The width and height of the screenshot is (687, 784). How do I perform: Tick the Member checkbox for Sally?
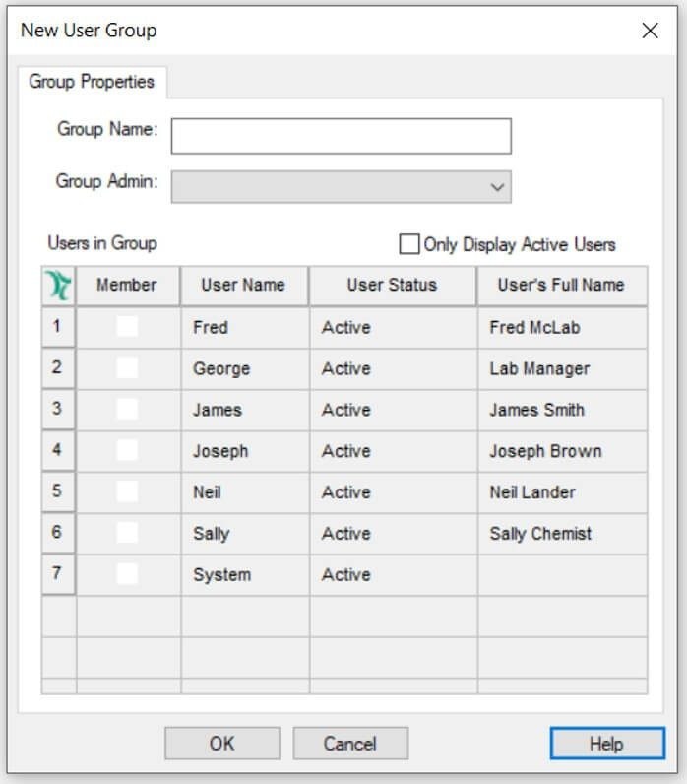(x=127, y=533)
